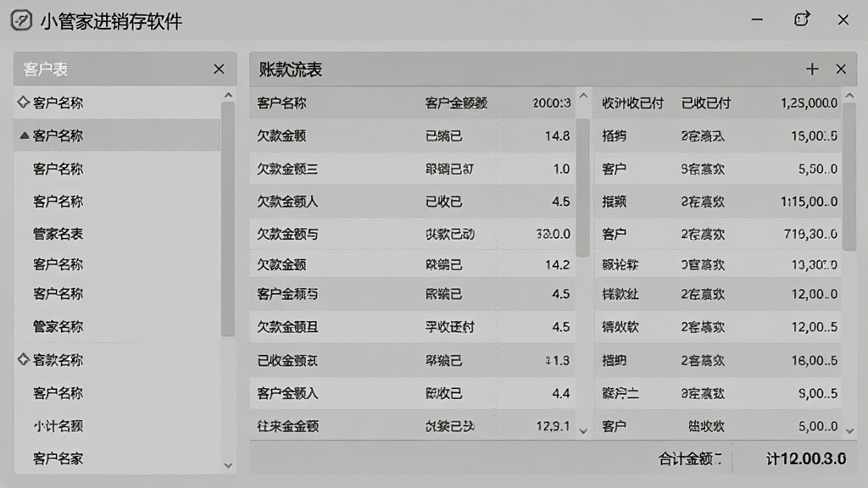Close the 客户表 panel
The height and width of the screenshot is (488, 868).
click(219, 69)
